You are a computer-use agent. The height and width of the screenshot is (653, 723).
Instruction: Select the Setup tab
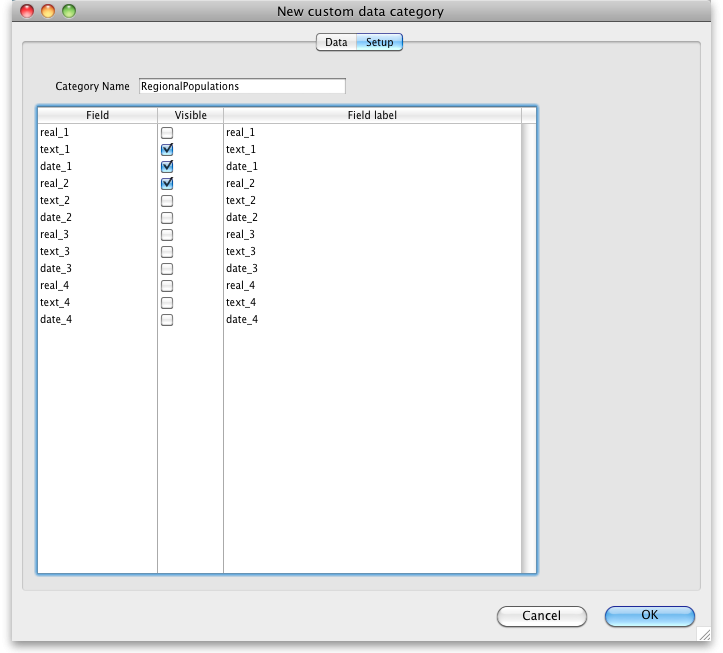click(379, 42)
